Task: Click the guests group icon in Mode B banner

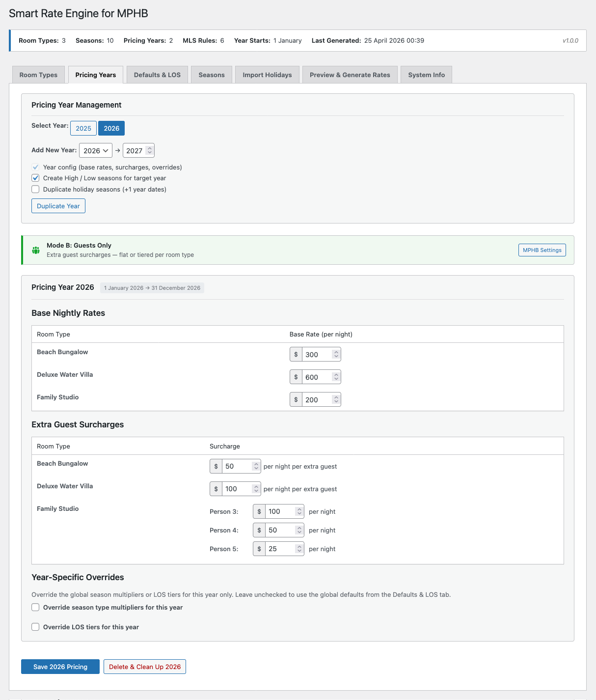Action: click(36, 250)
